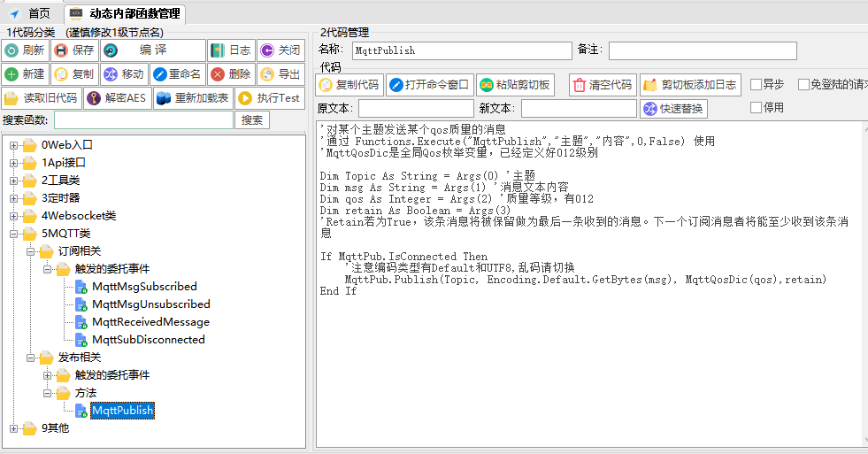Click the code line 'End If'
This screenshot has height=454, width=868.
(x=338, y=291)
